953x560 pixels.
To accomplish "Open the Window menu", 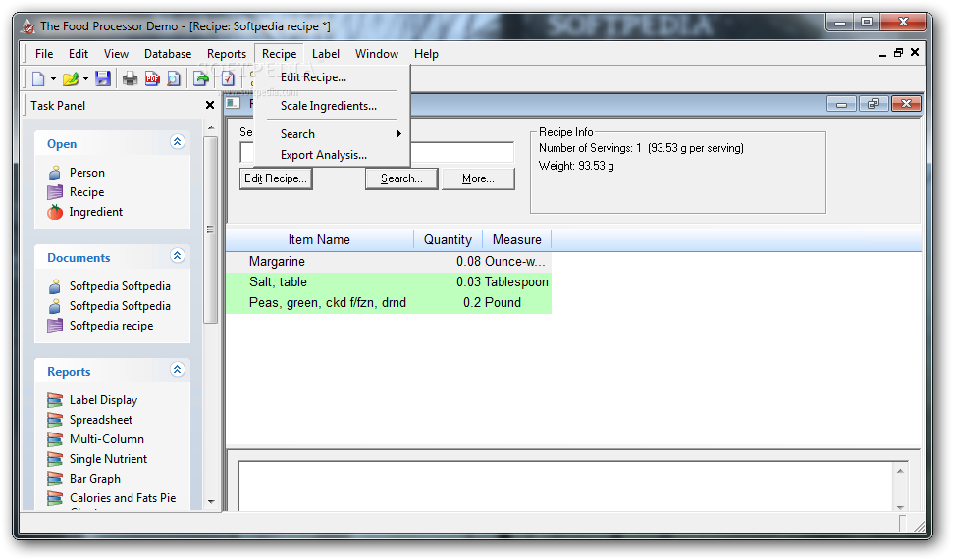I will pyautogui.click(x=377, y=53).
